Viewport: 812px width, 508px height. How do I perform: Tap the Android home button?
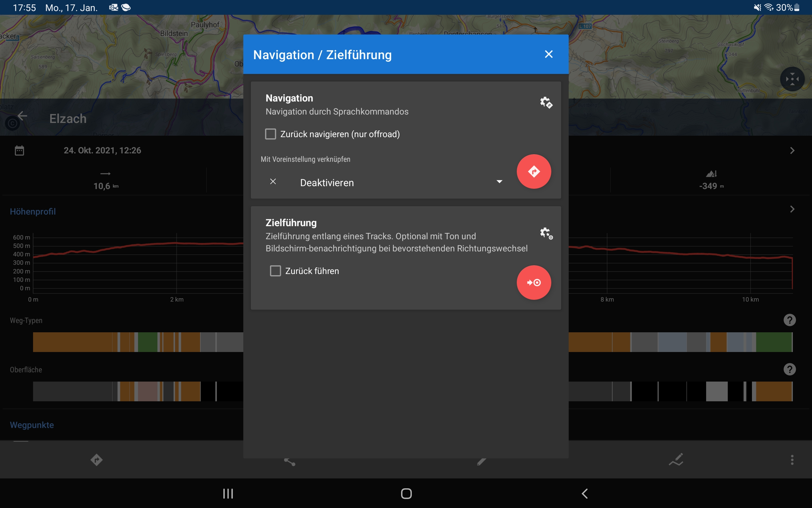point(406,494)
